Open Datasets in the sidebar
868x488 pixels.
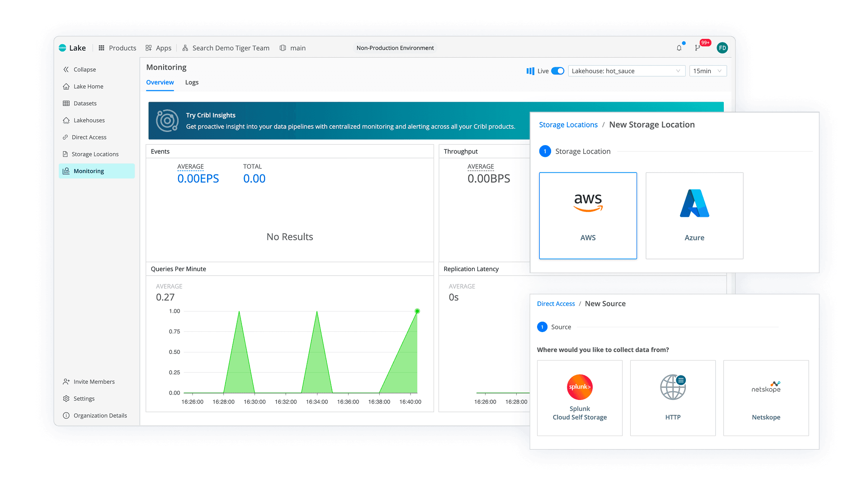click(x=85, y=103)
